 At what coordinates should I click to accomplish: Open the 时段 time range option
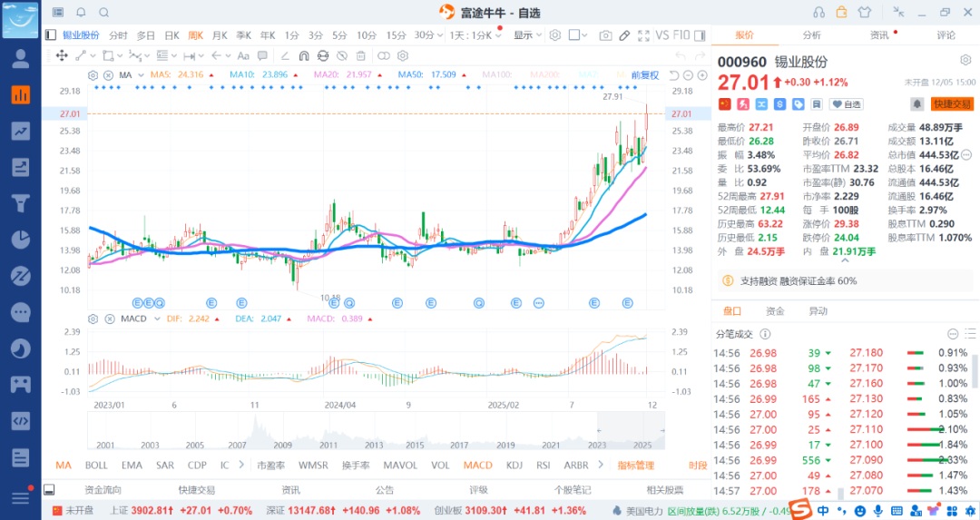[698, 465]
